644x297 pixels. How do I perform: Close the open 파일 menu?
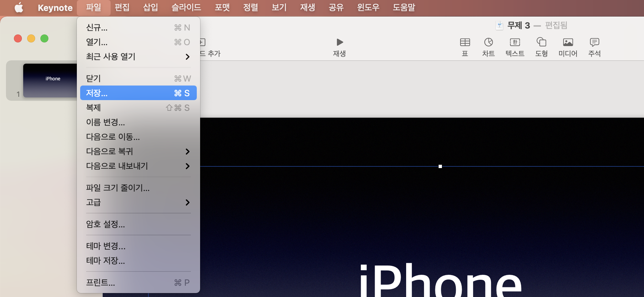[93, 8]
